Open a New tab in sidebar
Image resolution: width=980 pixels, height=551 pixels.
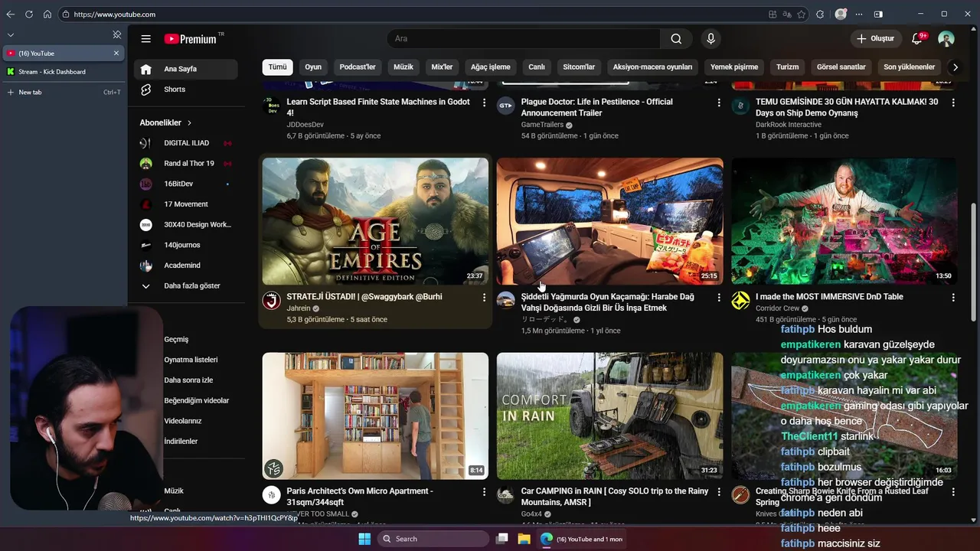[x=63, y=93]
